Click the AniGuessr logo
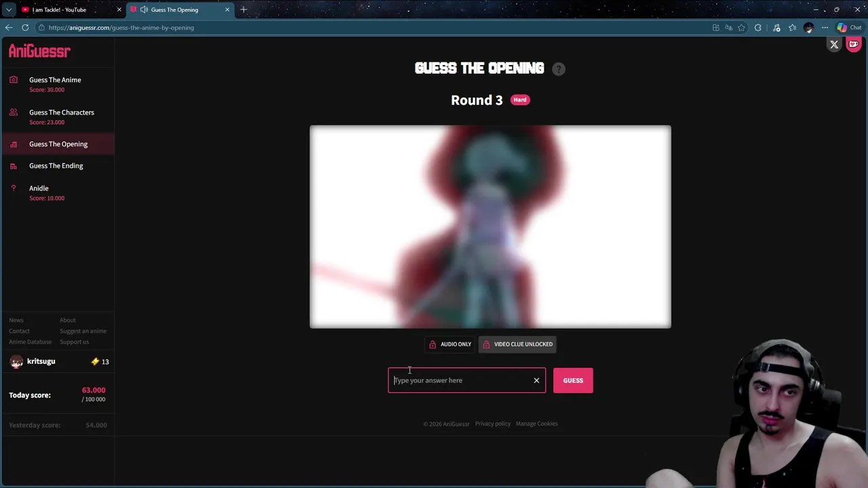 pyautogui.click(x=39, y=52)
